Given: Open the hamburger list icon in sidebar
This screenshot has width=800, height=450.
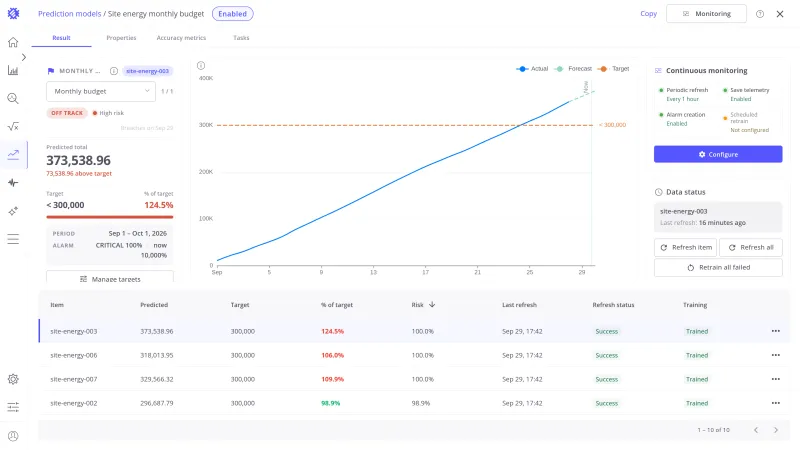Looking at the screenshot, I should pos(13,239).
